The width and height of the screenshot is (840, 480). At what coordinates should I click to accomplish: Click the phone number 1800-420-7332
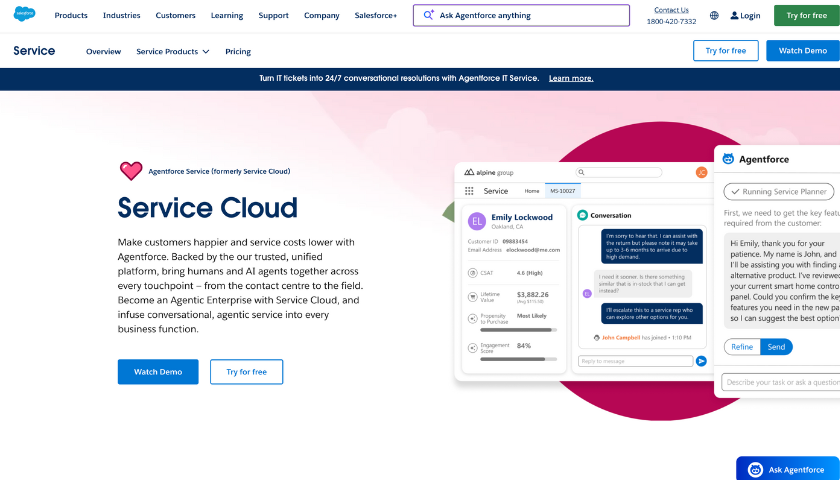point(671,21)
